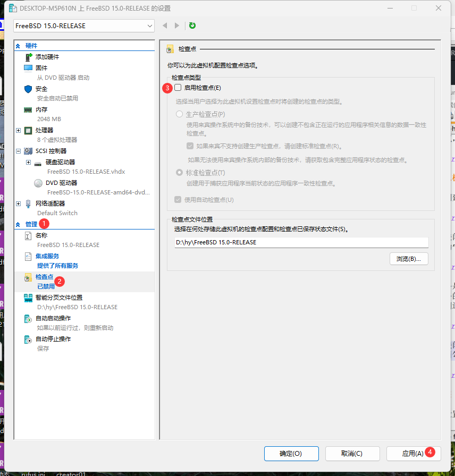Click the hard drive (硬盘驱动器) icon
Screen dimensions: 455x476
click(38, 164)
